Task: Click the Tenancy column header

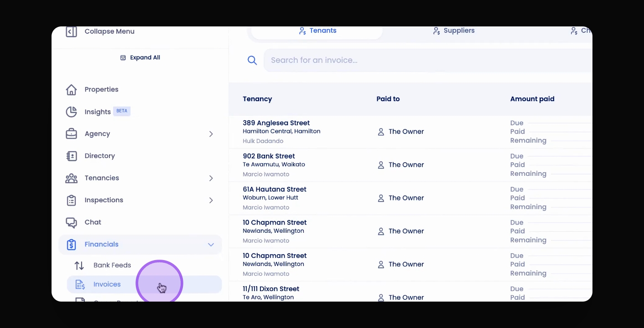Action: coord(257,99)
